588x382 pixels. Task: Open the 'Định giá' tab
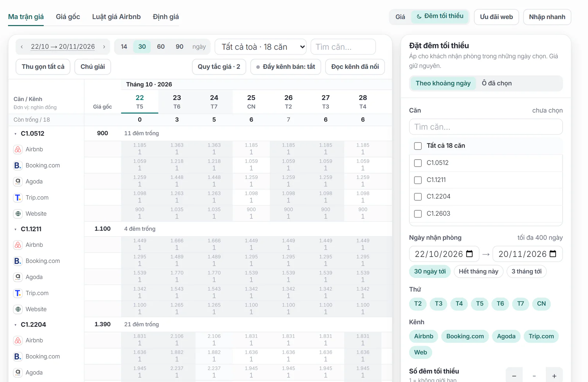[x=166, y=17]
